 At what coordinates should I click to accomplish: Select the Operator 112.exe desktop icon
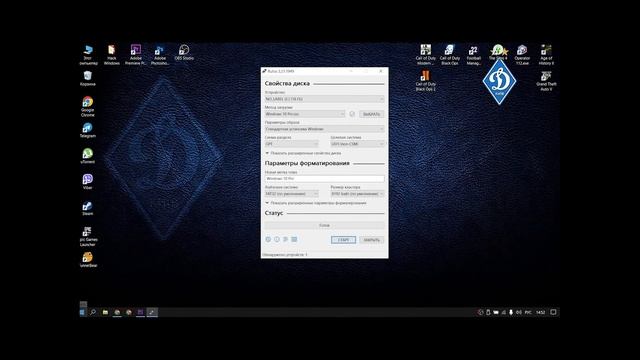[x=522, y=55]
